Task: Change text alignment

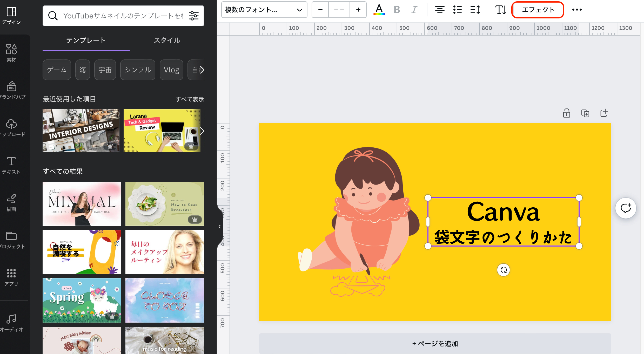Action: pos(440,10)
